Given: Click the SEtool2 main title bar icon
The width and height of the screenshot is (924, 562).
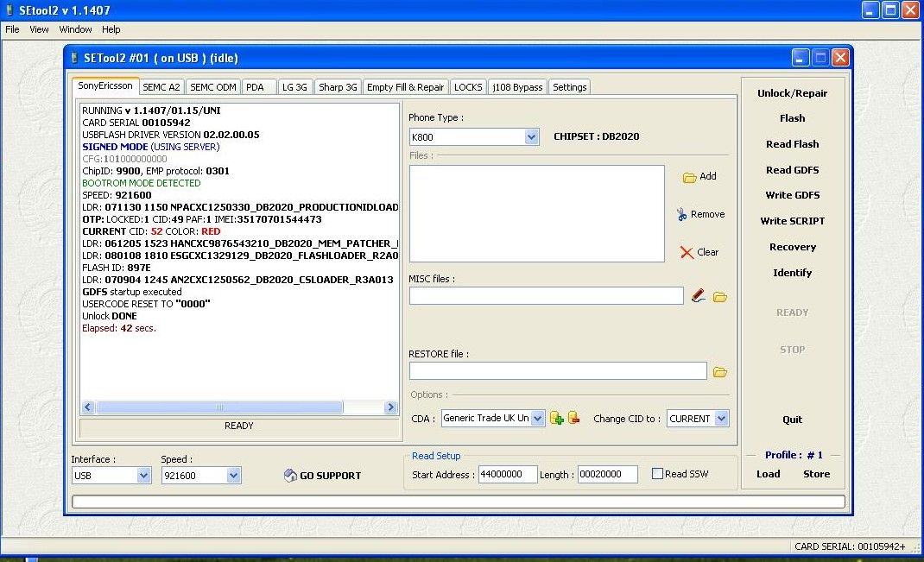Looking at the screenshot, I should point(9,10).
